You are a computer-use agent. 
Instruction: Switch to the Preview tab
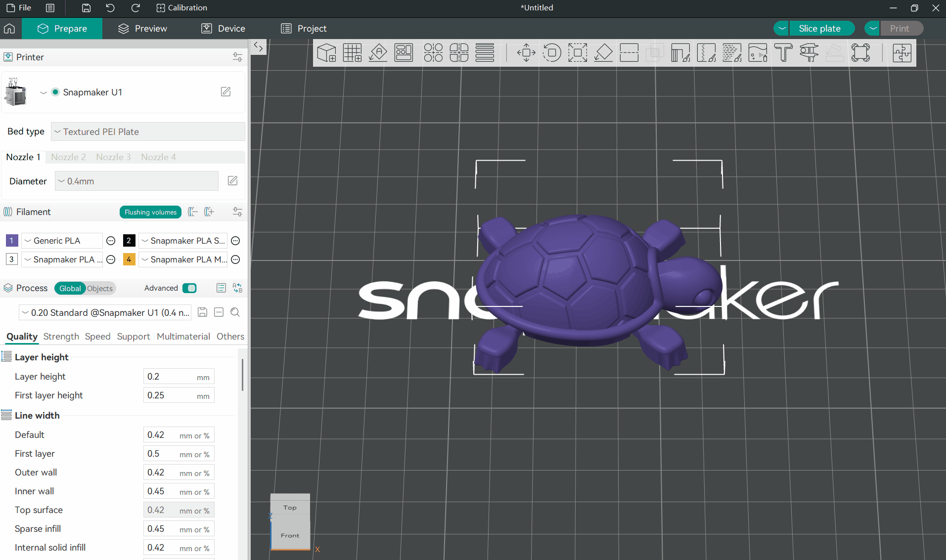pos(142,28)
